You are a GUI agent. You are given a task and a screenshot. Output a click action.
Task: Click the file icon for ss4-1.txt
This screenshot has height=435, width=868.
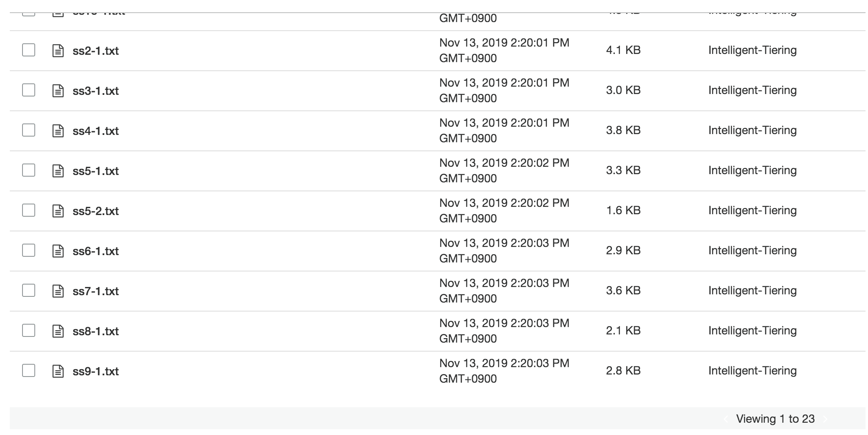coord(58,131)
